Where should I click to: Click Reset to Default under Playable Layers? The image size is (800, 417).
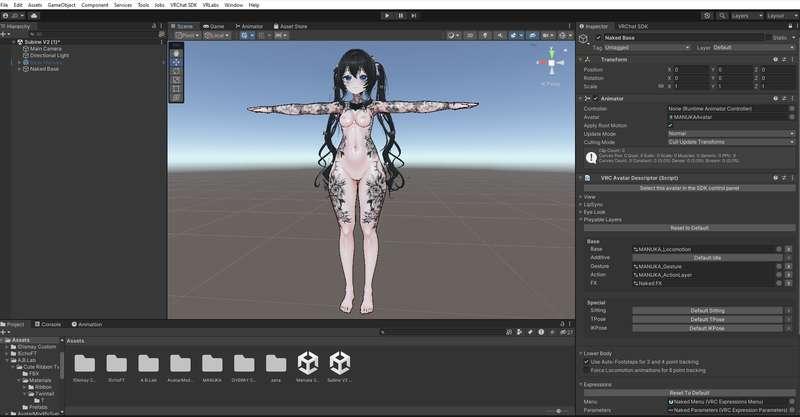click(689, 228)
